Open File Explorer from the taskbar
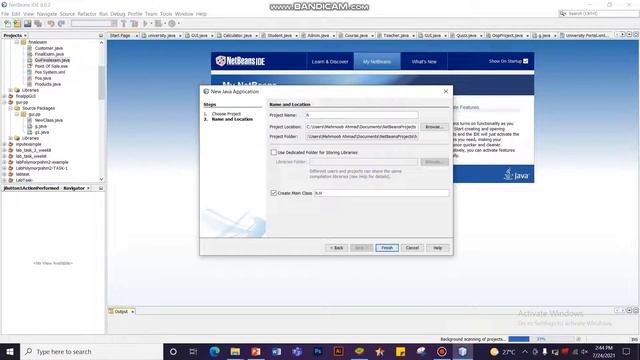 tap(235, 351)
